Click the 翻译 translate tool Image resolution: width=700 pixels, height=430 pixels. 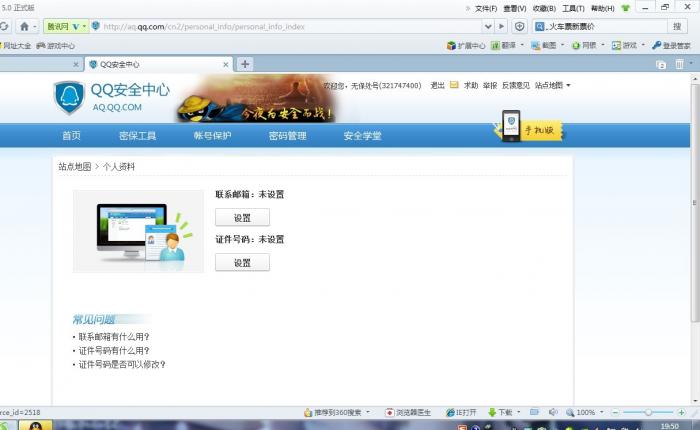[504, 46]
